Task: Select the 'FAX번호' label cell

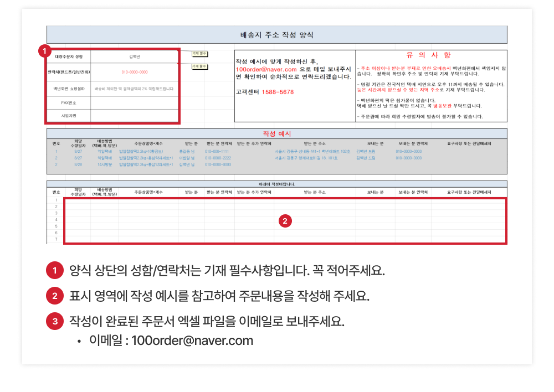Action: tap(69, 103)
